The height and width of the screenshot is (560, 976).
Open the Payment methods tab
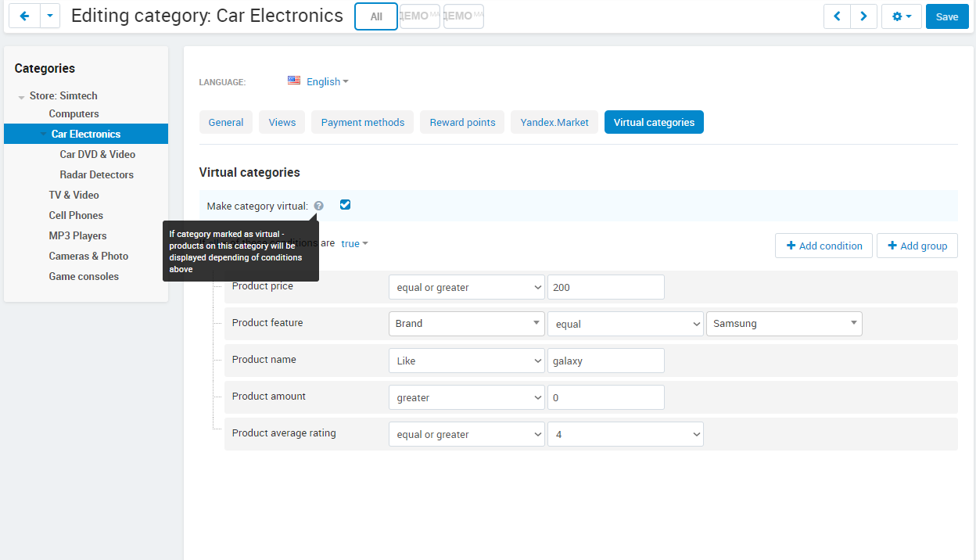(363, 122)
